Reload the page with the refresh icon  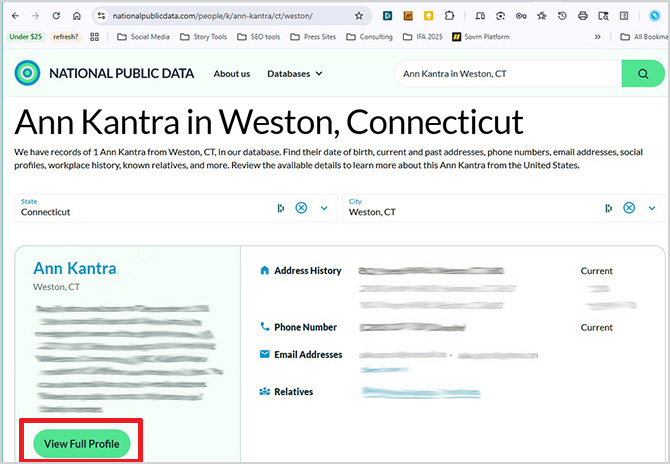click(55, 16)
